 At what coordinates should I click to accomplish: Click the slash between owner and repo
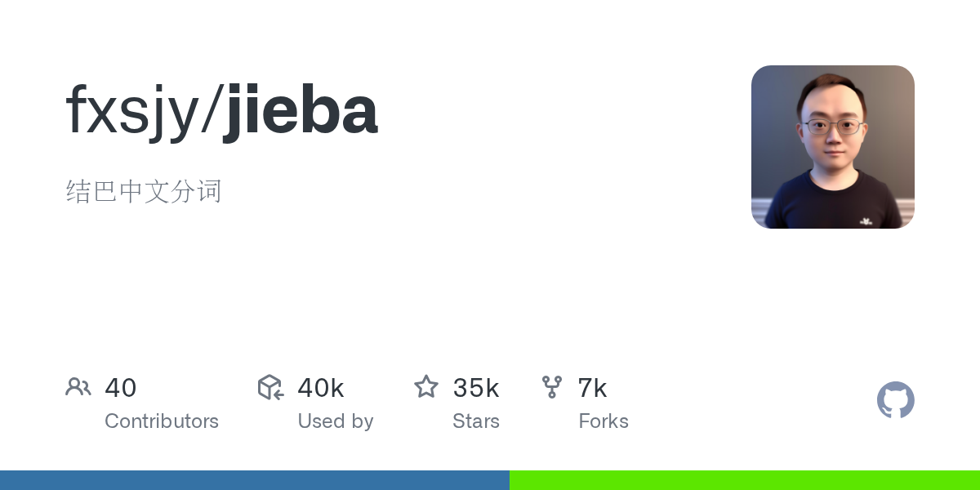(210, 111)
